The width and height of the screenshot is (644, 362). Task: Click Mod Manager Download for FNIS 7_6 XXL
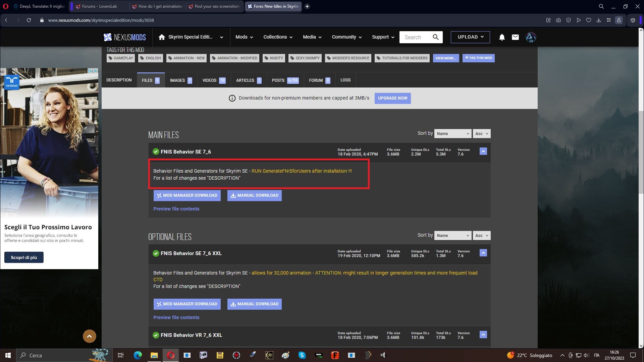[187, 304]
